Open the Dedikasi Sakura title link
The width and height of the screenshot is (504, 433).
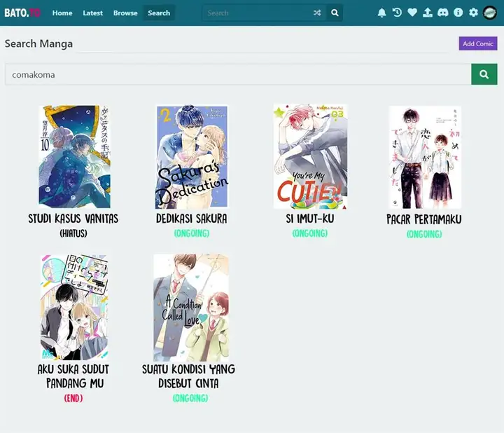[x=191, y=219]
